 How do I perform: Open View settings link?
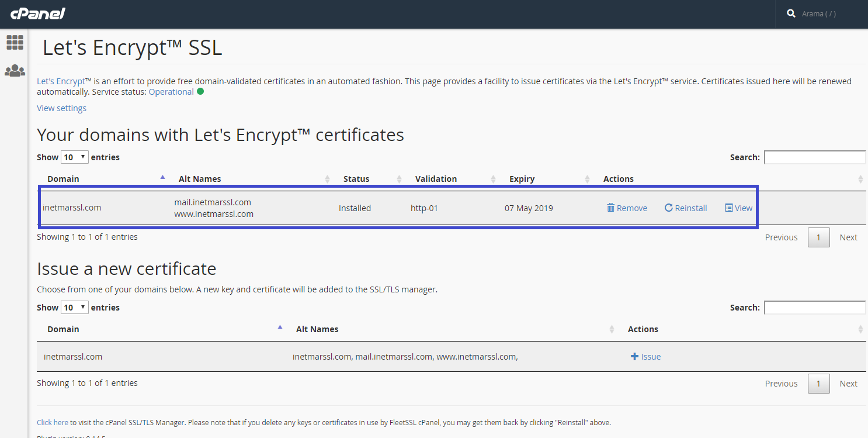(x=61, y=108)
